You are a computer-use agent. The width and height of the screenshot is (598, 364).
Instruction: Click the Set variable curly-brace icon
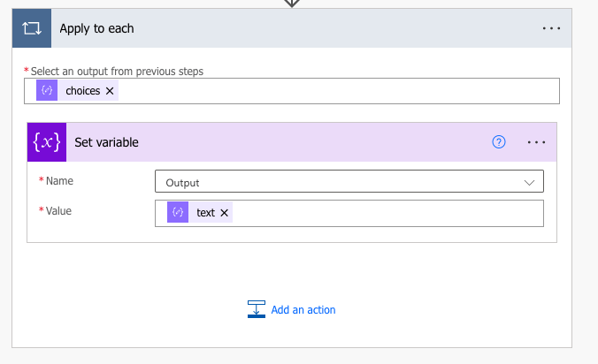click(47, 142)
